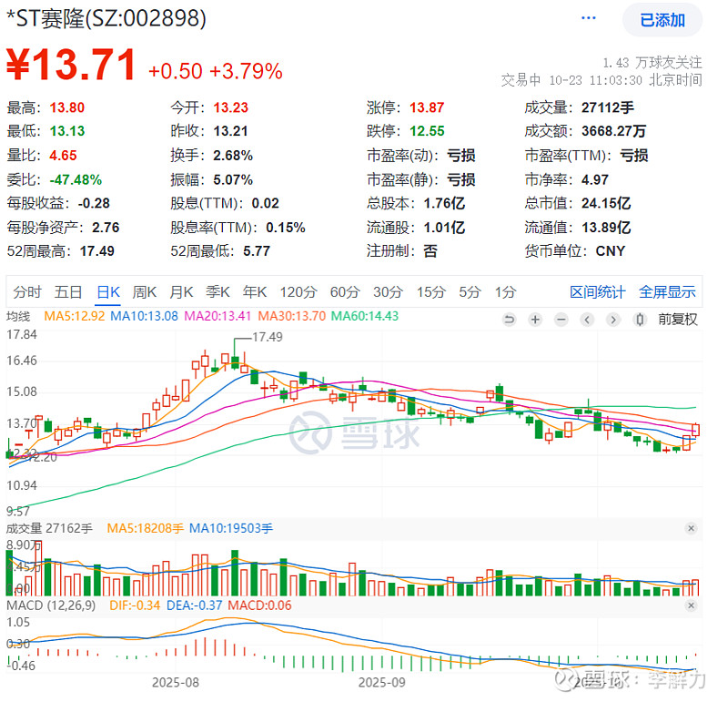Open the three-dot more options menu

tap(588, 18)
